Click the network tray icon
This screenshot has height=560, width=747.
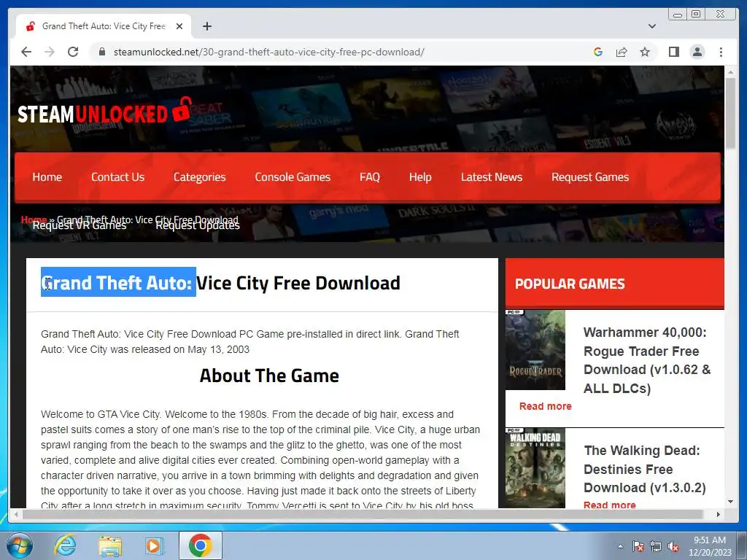point(656,546)
